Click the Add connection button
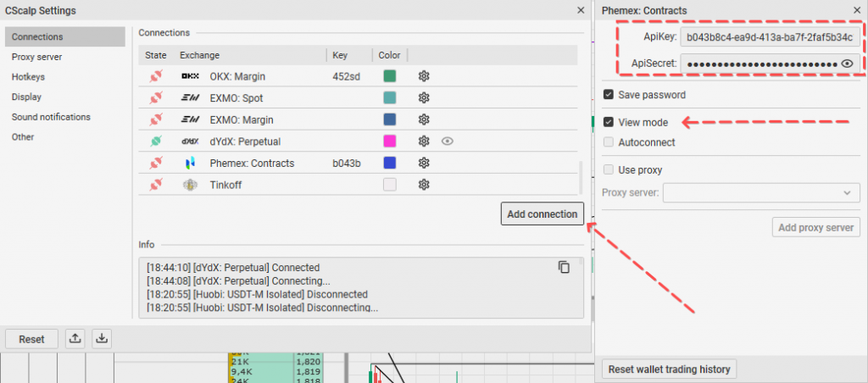Viewport: 868px width, 383px height. point(542,214)
